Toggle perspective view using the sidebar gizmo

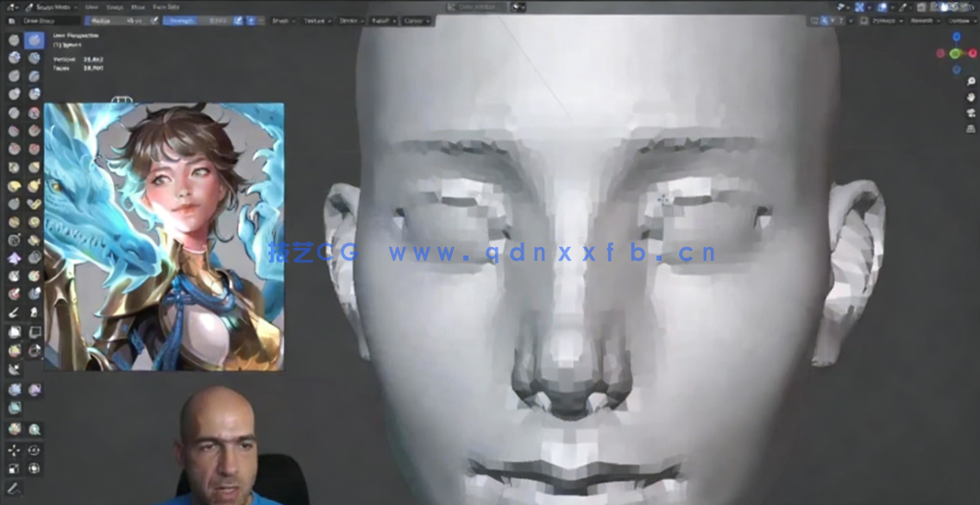click(971, 129)
